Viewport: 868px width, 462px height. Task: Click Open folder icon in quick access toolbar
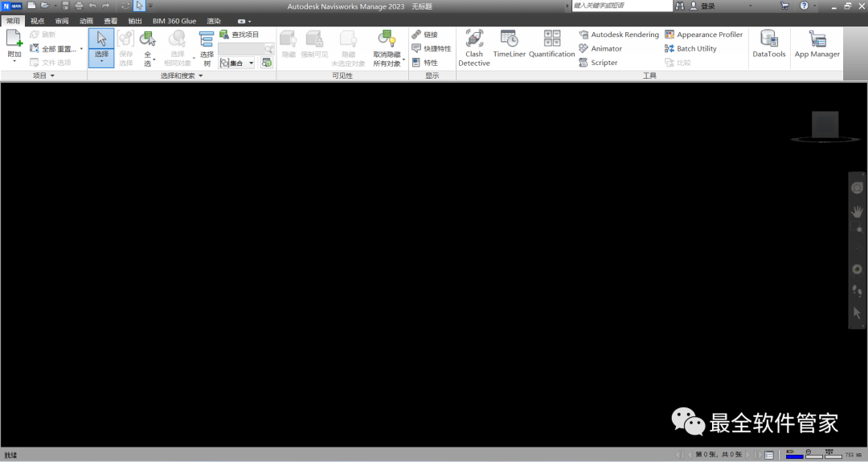tap(45, 6)
